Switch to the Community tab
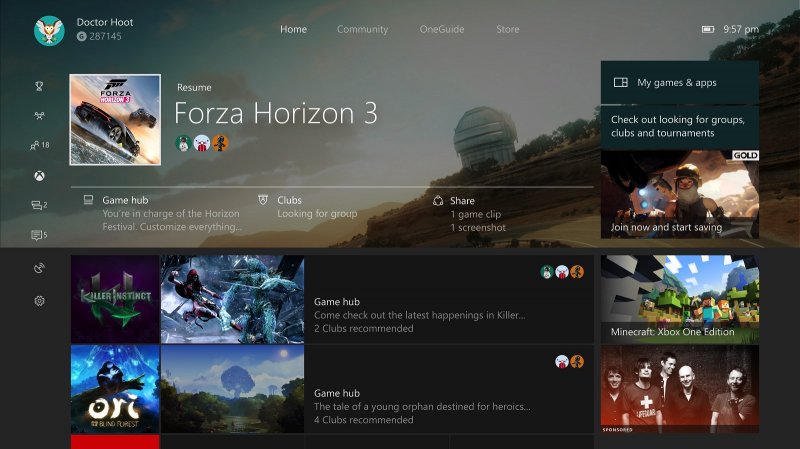The width and height of the screenshot is (800, 449). pos(362,30)
